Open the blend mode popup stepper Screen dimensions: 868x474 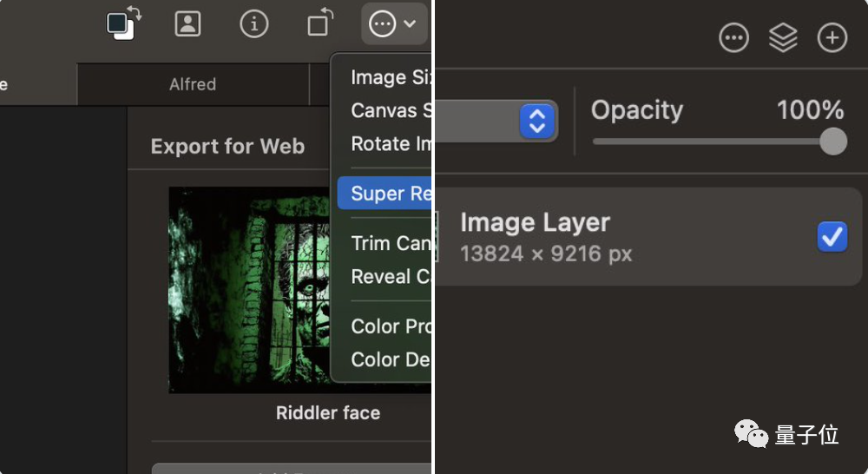coord(537,122)
